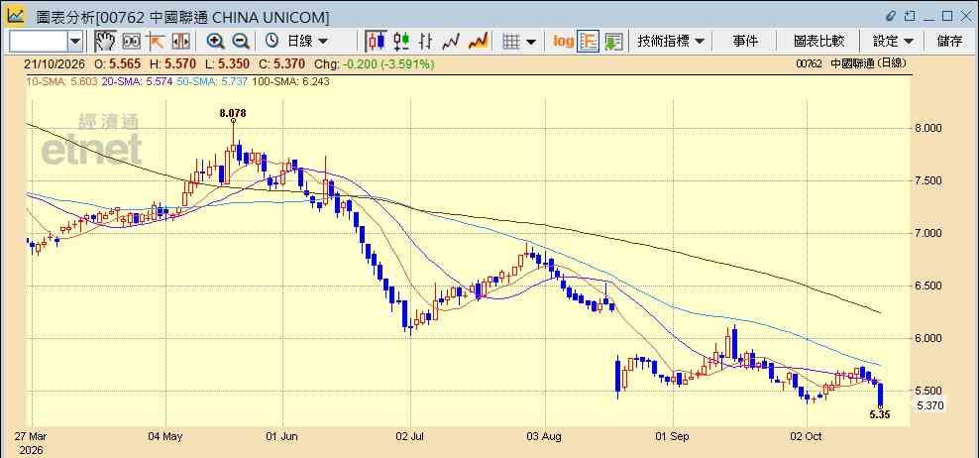Click the chart analysis app icon
Screen dimensions: 980x458
point(16,16)
